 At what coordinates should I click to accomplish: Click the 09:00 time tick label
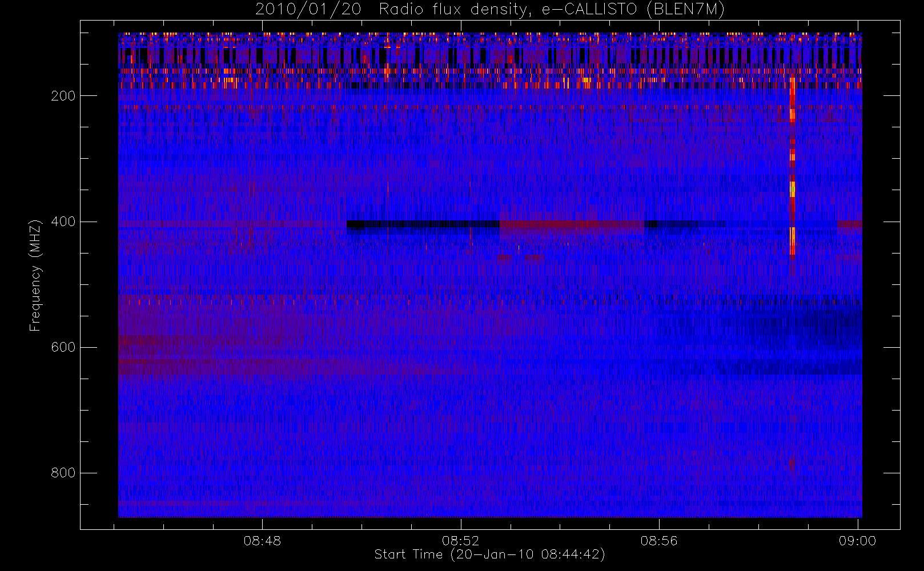(857, 541)
